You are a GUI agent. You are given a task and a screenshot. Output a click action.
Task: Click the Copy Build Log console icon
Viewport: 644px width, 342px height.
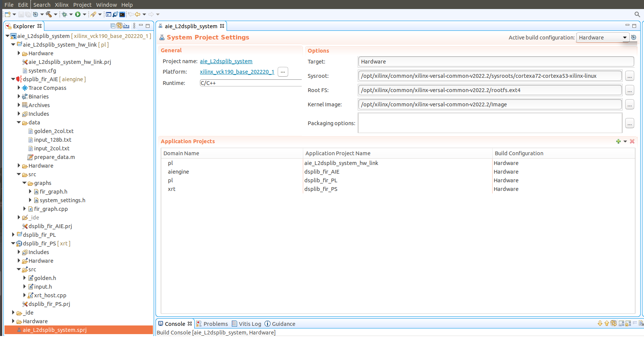pyautogui.click(x=621, y=323)
